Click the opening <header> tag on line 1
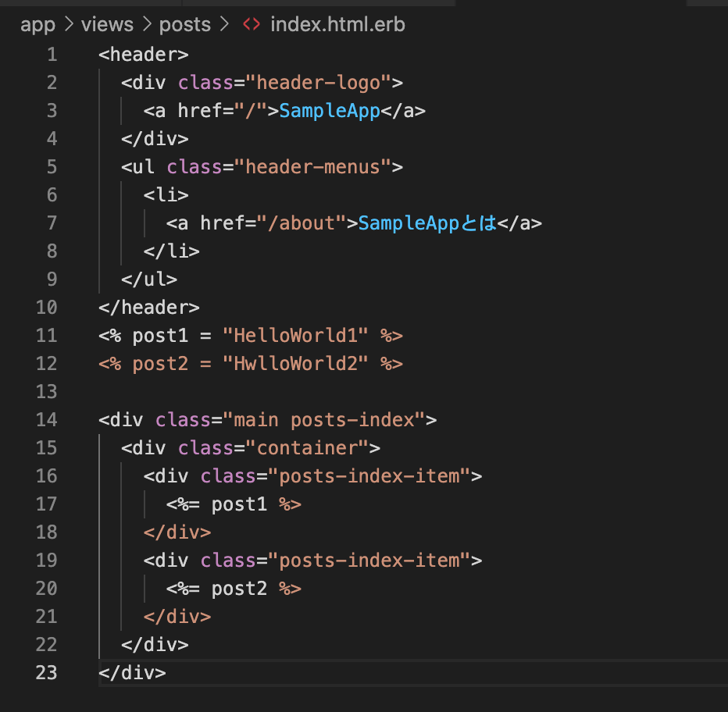728x712 pixels. coord(144,55)
